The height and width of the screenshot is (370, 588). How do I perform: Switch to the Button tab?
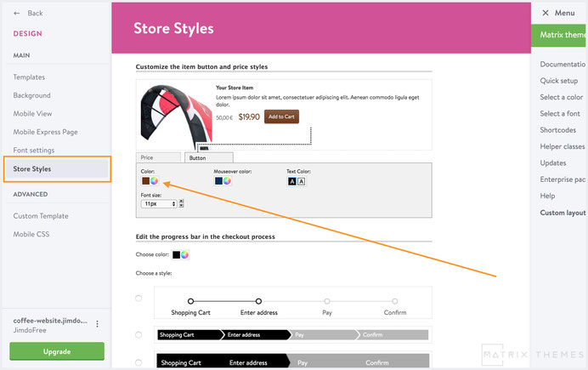pos(209,157)
